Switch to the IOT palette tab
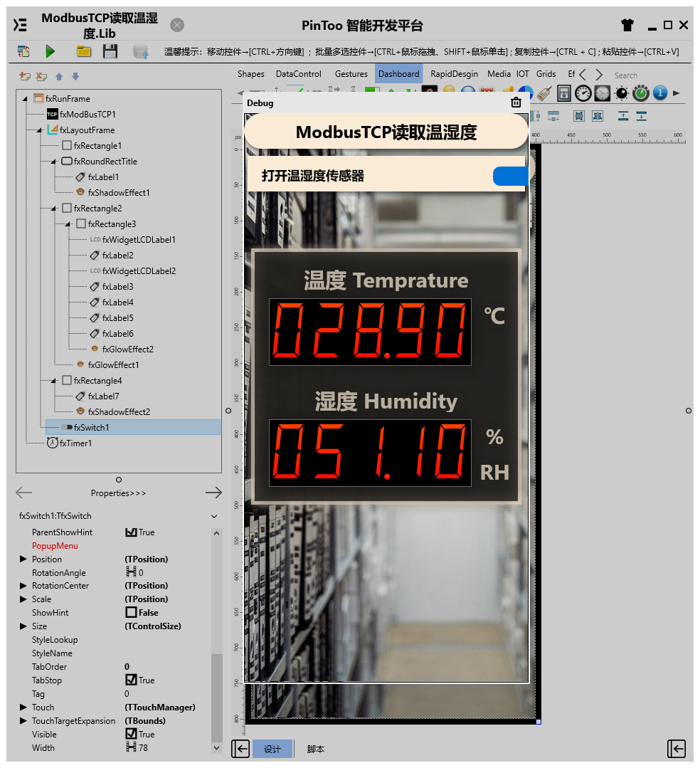Screen dimensions: 700x768 [x=522, y=74]
